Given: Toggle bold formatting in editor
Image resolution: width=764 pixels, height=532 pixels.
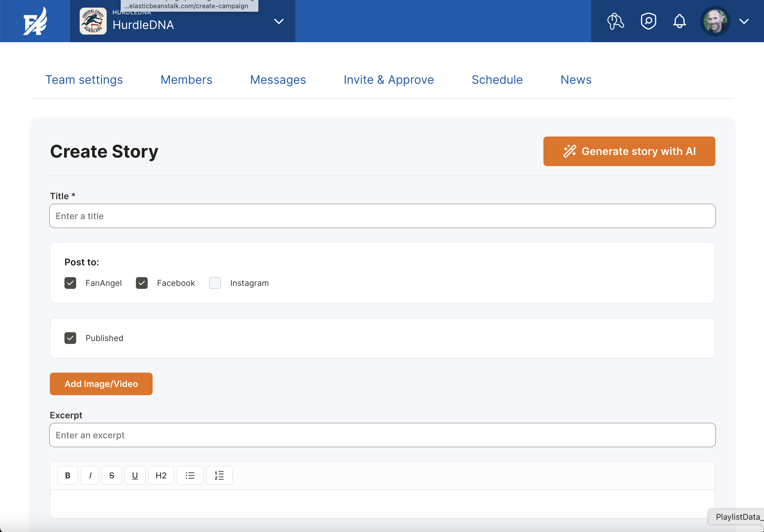Looking at the screenshot, I should [68, 475].
